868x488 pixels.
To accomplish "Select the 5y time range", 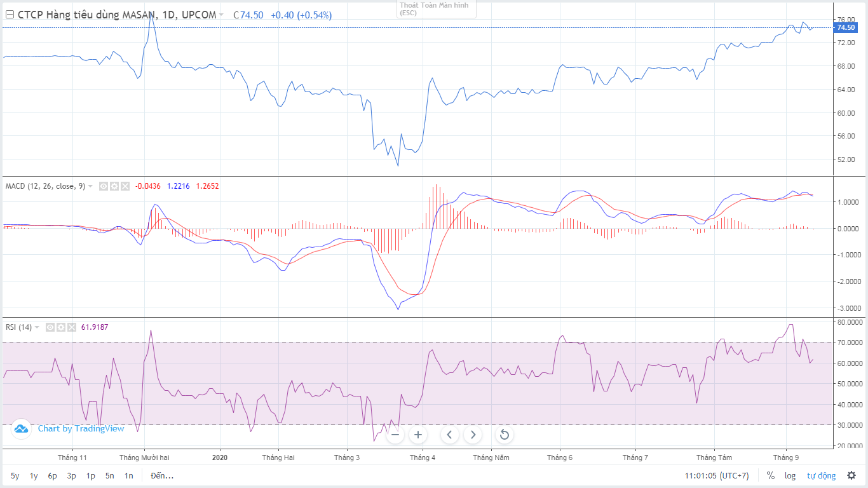I will [15, 475].
